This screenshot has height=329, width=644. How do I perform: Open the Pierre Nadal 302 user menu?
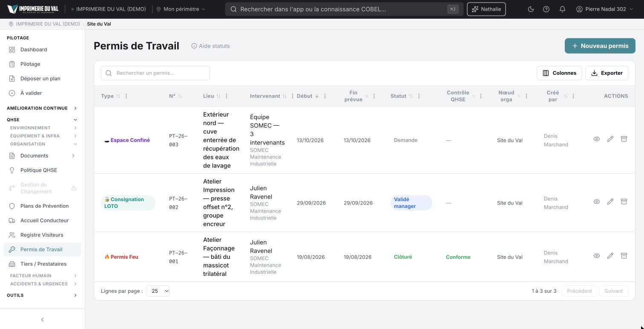604,9
